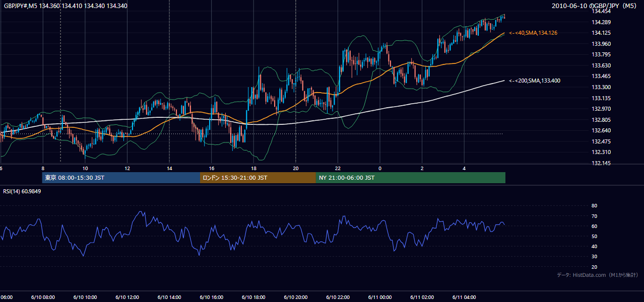This screenshot has height=302, width=644.
Task: Click bottom date label 6/10 16:00
Action: 211,297
